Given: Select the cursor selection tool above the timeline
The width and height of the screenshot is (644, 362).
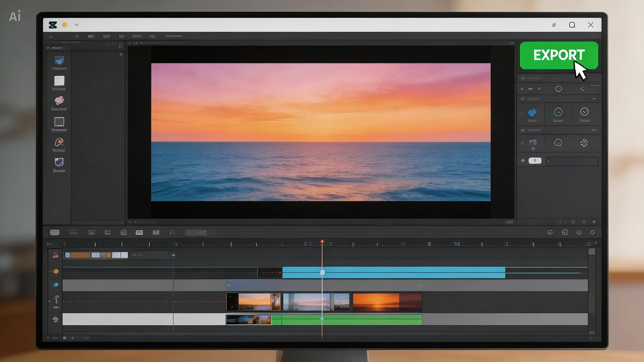Looking at the screenshot, I should coord(55,232).
